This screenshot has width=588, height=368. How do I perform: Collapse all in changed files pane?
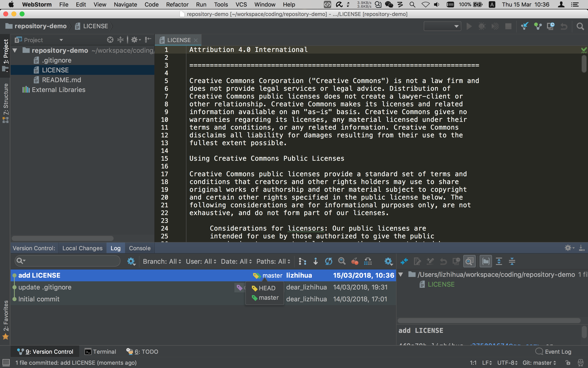coord(512,261)
